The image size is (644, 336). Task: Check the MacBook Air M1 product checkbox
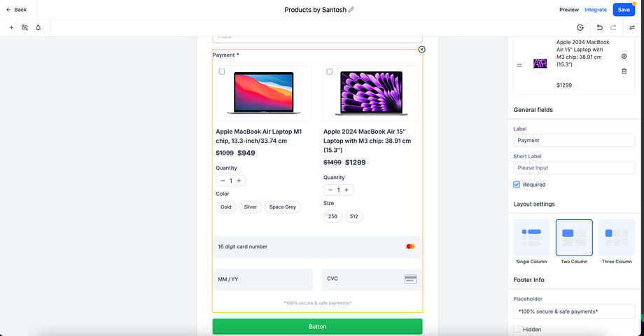[x=222, y=71]
